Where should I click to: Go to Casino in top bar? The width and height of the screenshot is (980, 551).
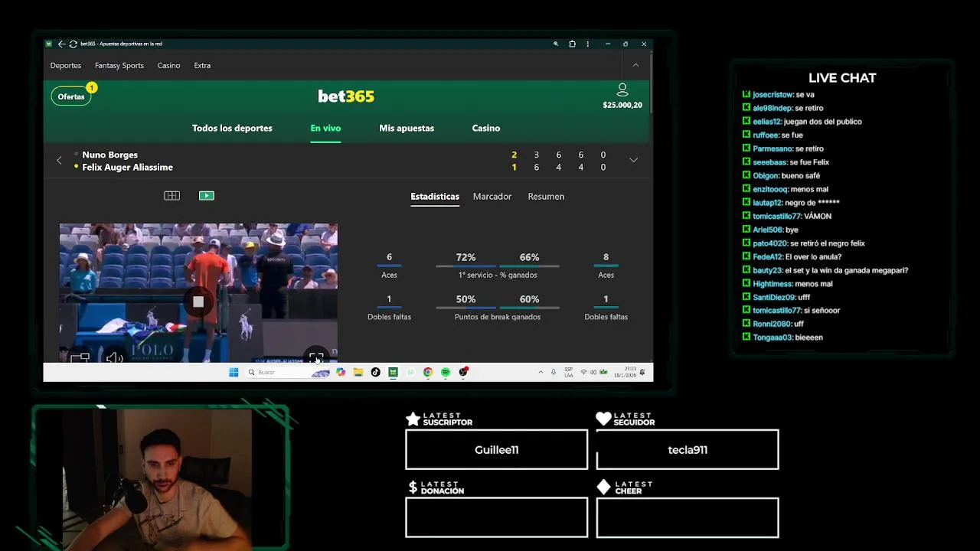click(169, 66)
